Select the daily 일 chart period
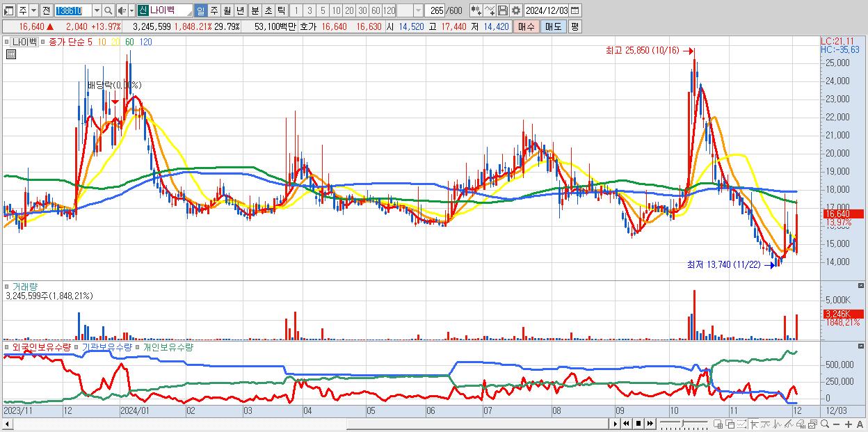This screenshot has width=868, height=432. click(x=200, y=10)
